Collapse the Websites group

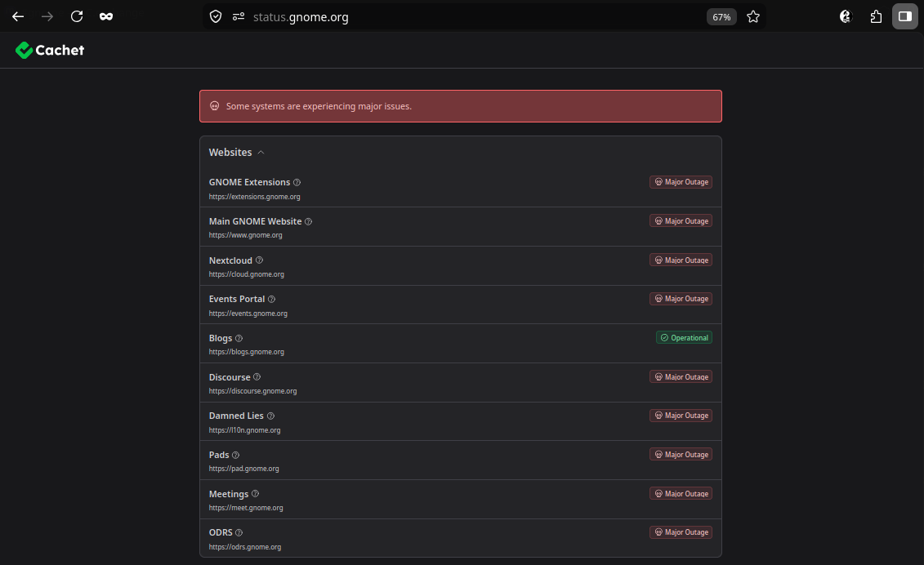[236, 153]
